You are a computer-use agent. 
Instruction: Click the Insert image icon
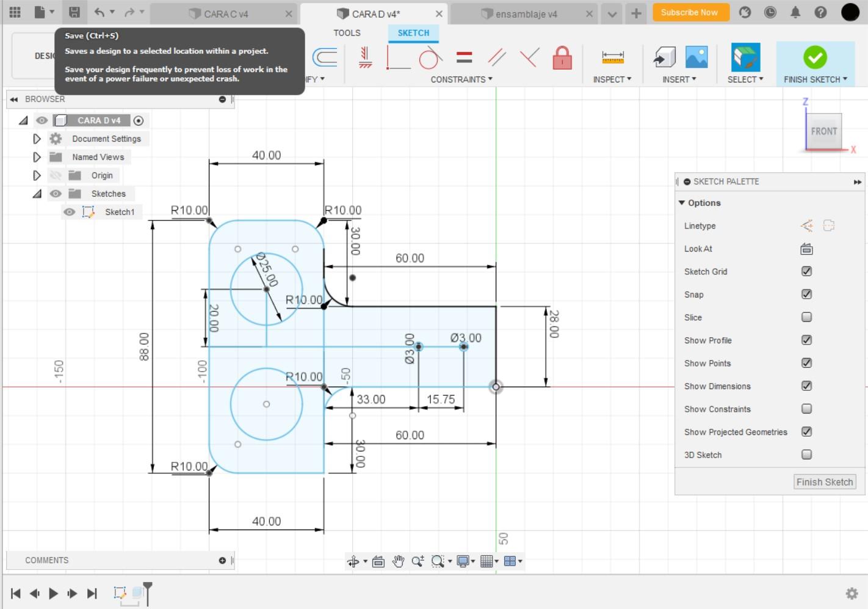(696, 57)
